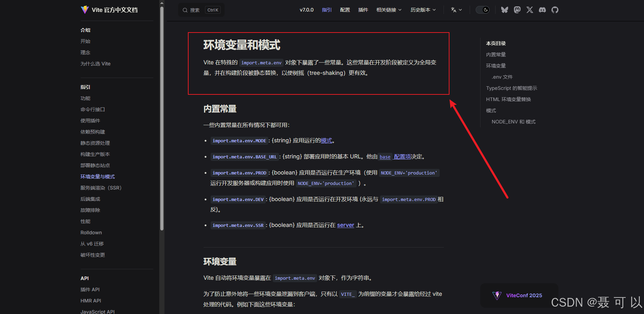This screenshot has width=644, height=314.
Task: Open sidebar item 破坏性变更
Action: 93,255
